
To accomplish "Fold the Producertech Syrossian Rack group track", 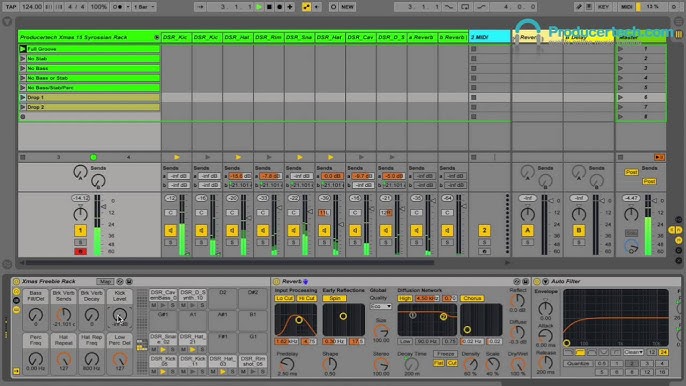I will click(157, 38).
